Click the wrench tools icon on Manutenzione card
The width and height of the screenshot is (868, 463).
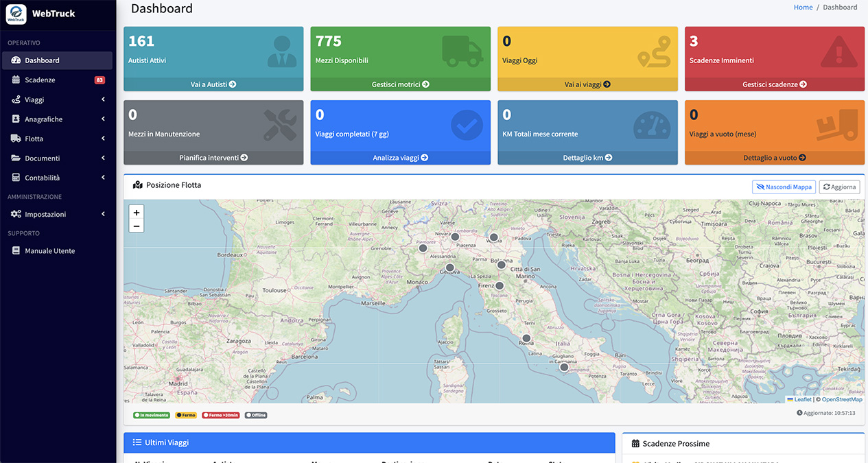click(280, 126)
